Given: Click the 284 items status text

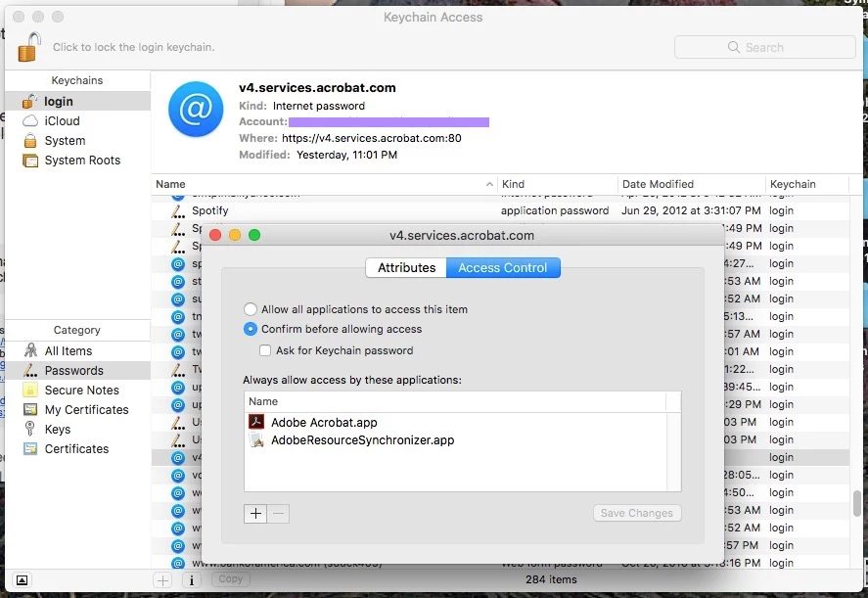Looking at the screenshot, I should pos(551,579).
